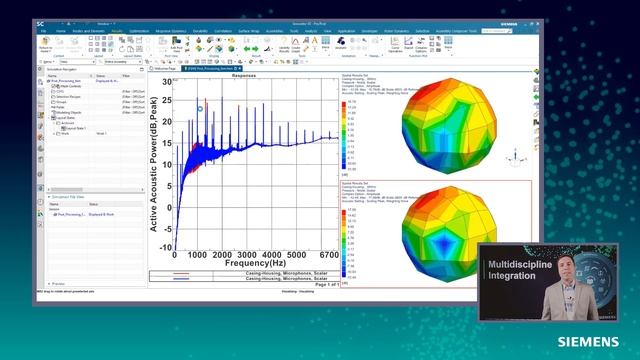This screenshot has height=360, width=640.
Task: Open the Rotor Dynamics ribbon tab
Action: point(396,31)
